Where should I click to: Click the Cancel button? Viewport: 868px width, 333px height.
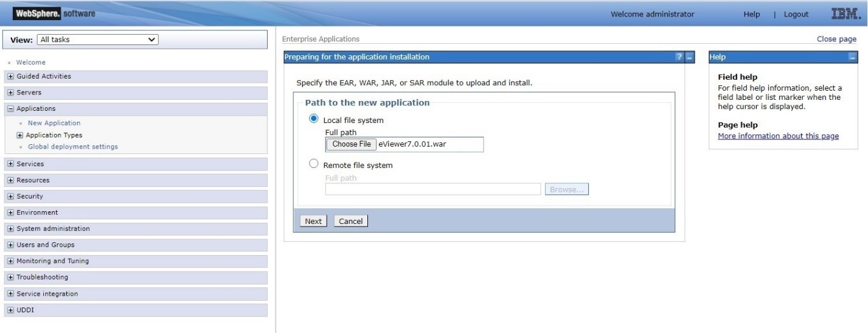pyautogui.click(x=350, y=221)
